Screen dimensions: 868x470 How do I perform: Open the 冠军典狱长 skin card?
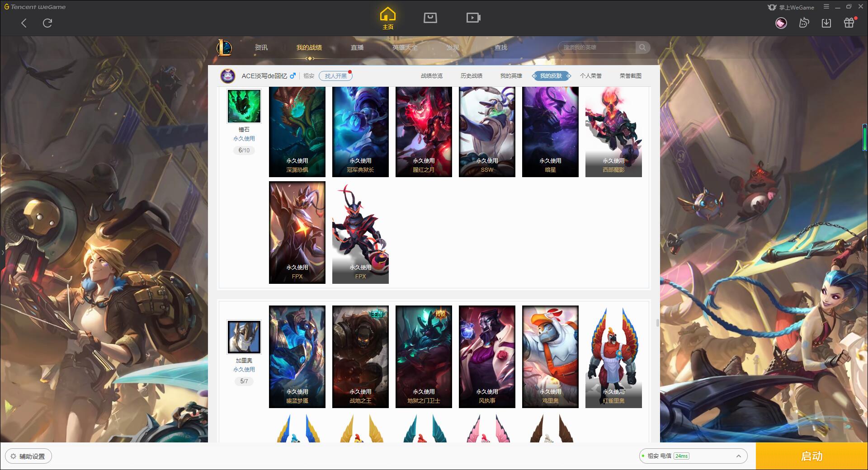(360, 132)
